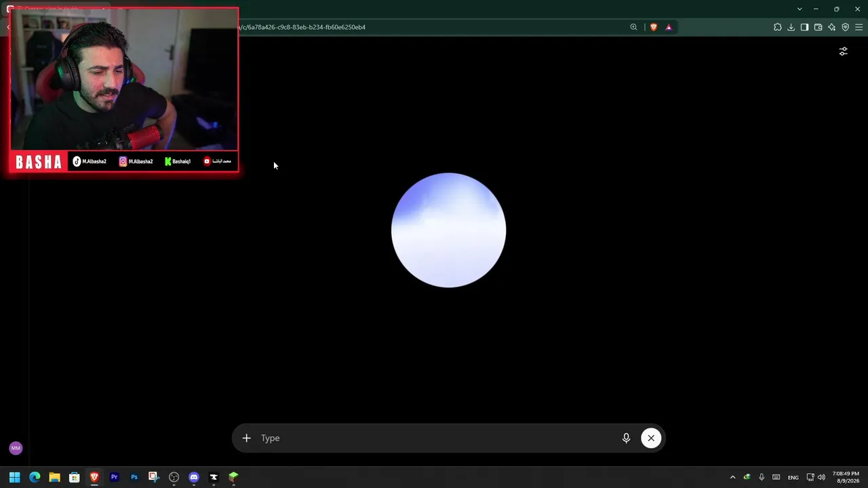This screenshot has width=868, height=488.
Task: Click the glowing voice orb
Action: [448, 230]
